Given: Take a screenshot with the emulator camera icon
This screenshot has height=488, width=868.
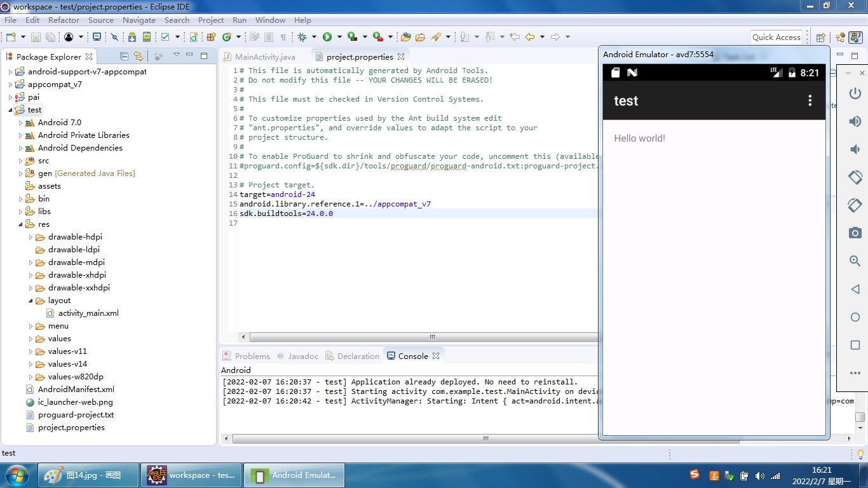Looking at the screenshot, I should click(855, 233).
